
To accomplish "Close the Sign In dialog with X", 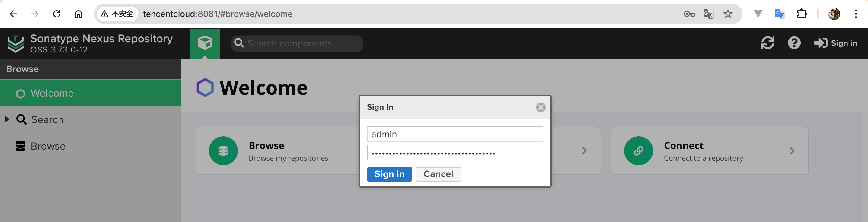I will (541, 107).
